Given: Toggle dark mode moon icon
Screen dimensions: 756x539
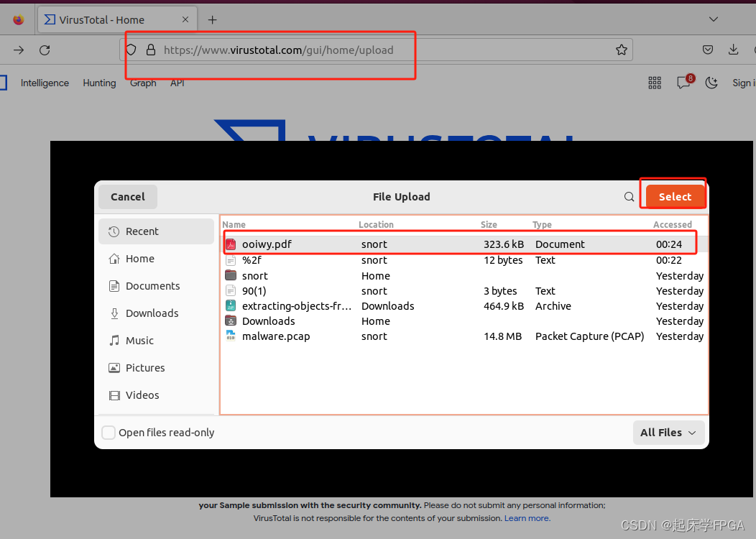Looking at the screenshot, I should (x=711, y=83).
